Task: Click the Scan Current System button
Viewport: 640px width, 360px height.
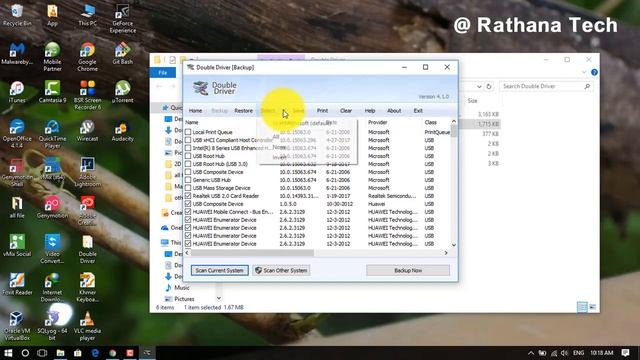Action: [220, 271]
